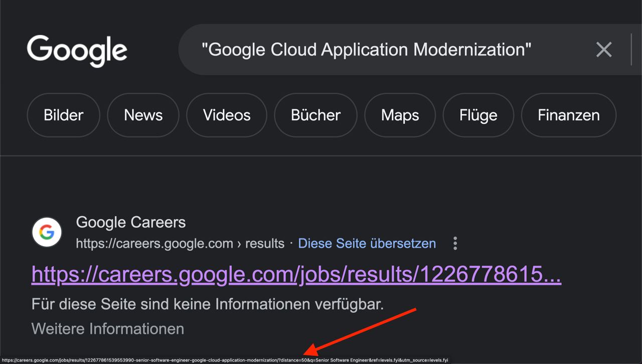Click the Google logo
Image resolution: width=642 pixels, height=364 pixels.
coord(77,51)
